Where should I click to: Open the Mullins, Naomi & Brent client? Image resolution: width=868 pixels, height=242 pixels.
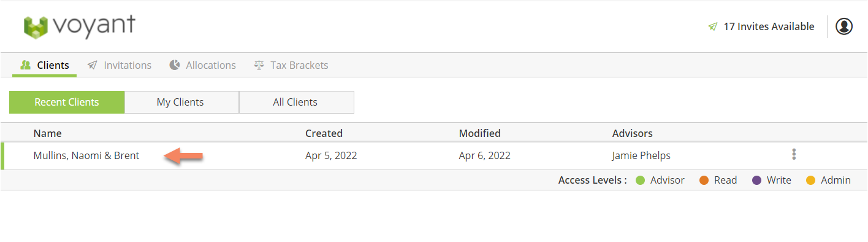point(86,155)
